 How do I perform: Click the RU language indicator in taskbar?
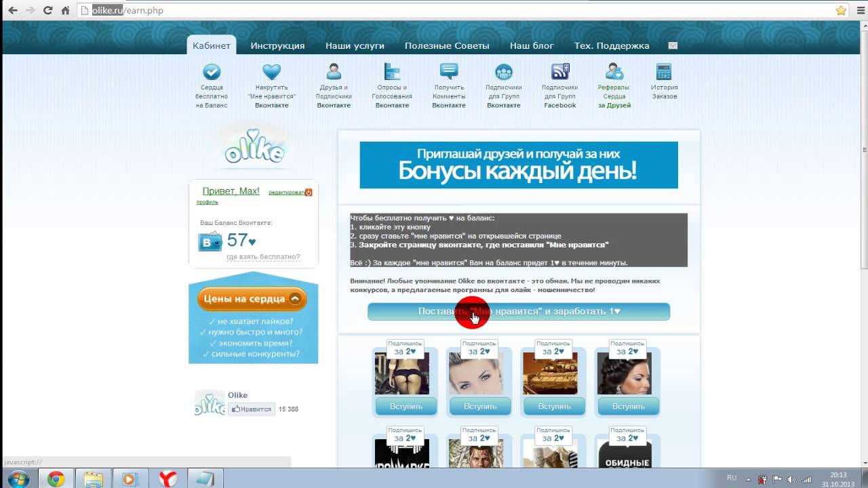732,478
